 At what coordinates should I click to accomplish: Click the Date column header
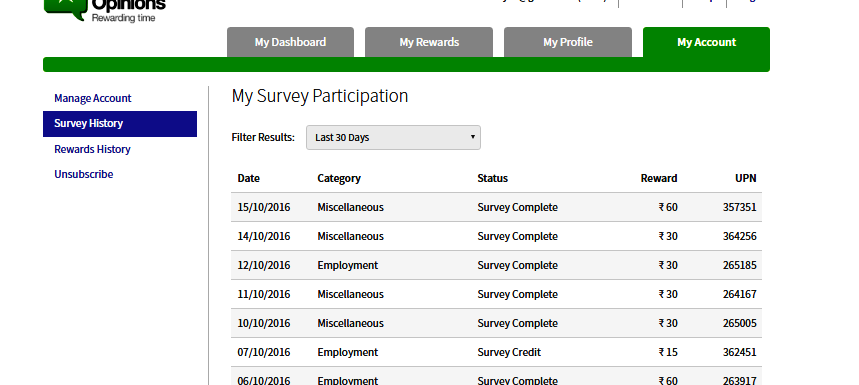pos(248,179)
